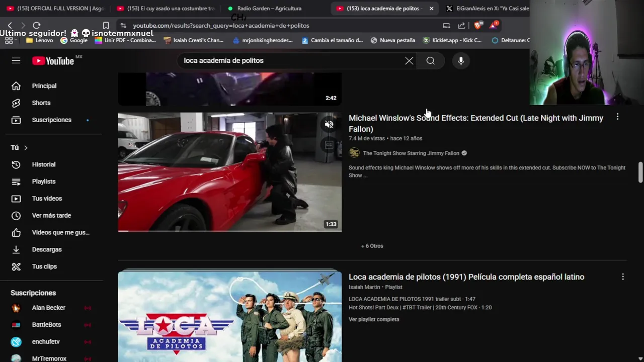Click Ver playlist completa link

click(x=374, y=319)
